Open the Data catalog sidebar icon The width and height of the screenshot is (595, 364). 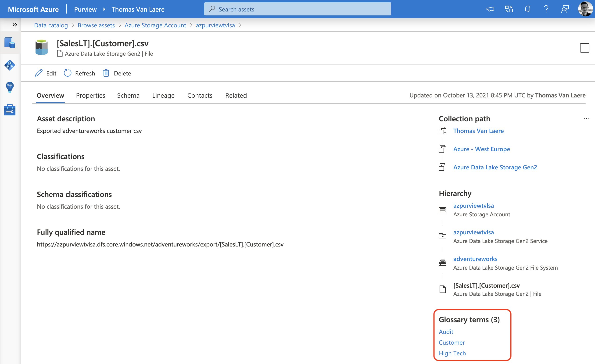pyautogui.click(x=10, y=43)
